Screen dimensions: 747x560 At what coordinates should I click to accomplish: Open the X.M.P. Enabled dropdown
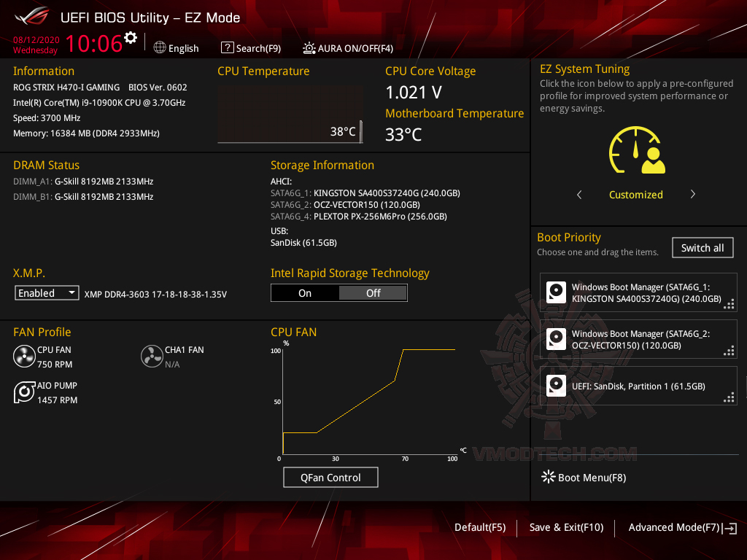click(x=47, y=293)
